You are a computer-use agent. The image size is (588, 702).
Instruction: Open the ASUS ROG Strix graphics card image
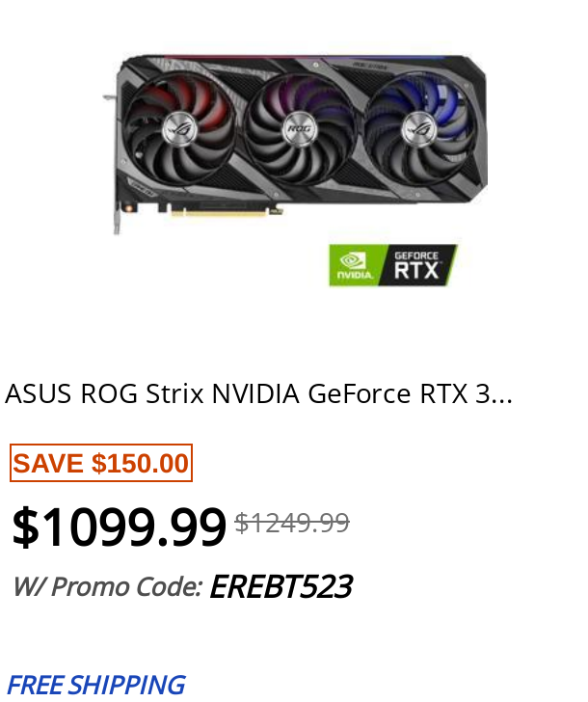(295, 144)
